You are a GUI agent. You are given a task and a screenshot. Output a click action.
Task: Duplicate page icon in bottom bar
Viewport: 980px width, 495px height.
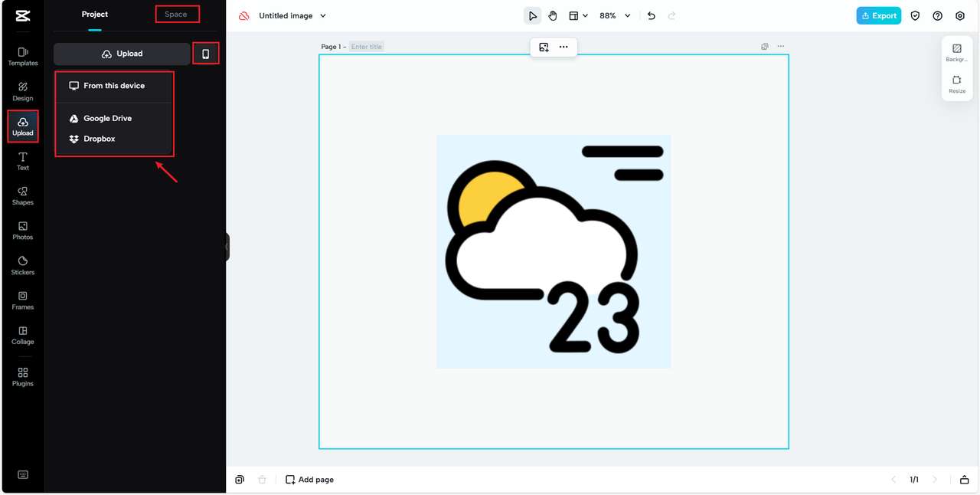click(x=240, y=480)
